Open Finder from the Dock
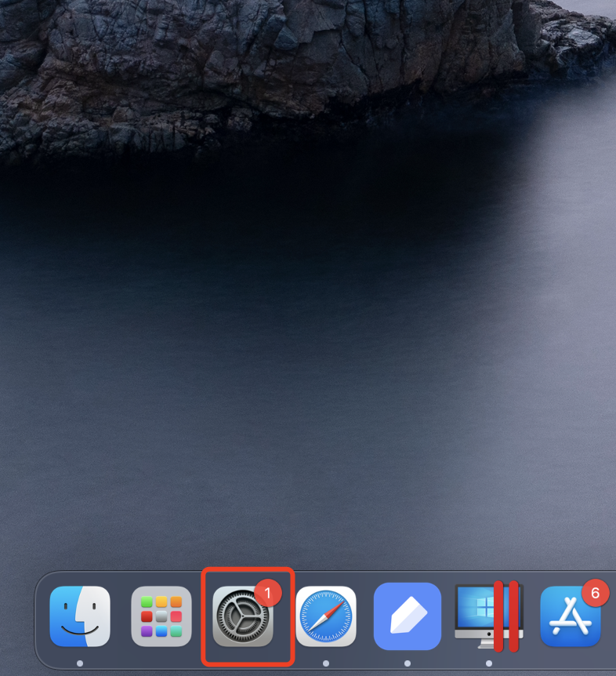 [80, 616]
